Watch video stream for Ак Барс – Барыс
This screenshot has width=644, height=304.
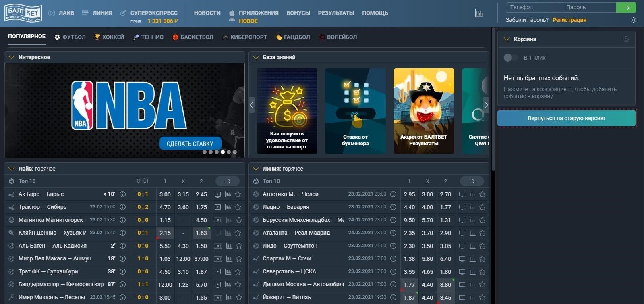[217, 194]
